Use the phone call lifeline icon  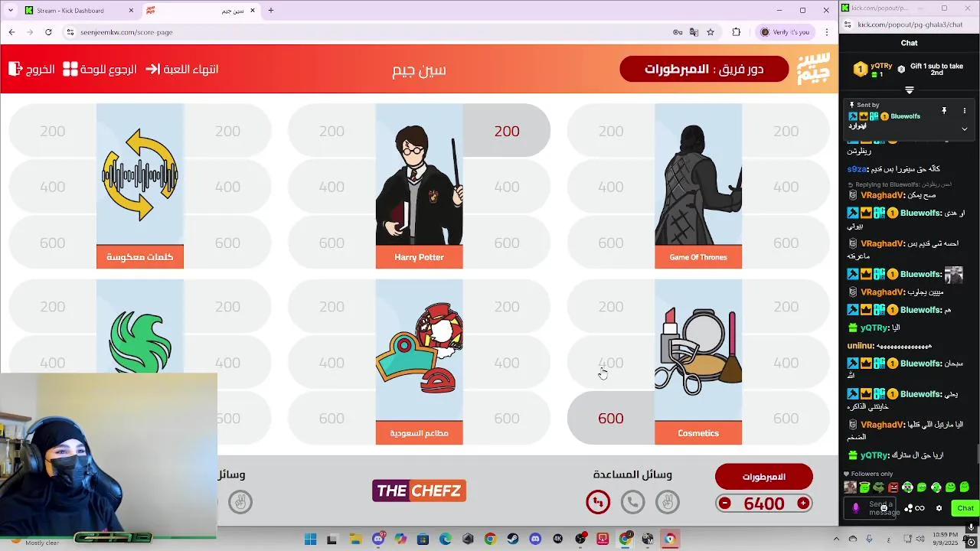pos(632,502)
